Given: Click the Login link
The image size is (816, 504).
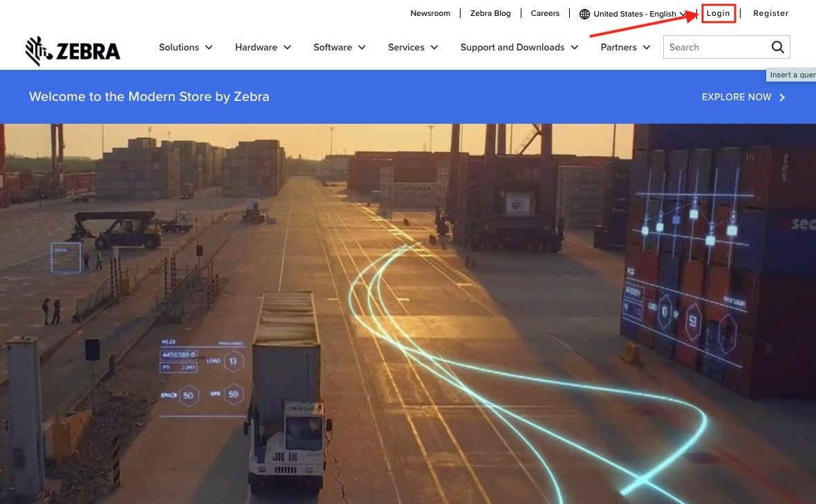Looking at the screenshot, I should coord(718,13).
